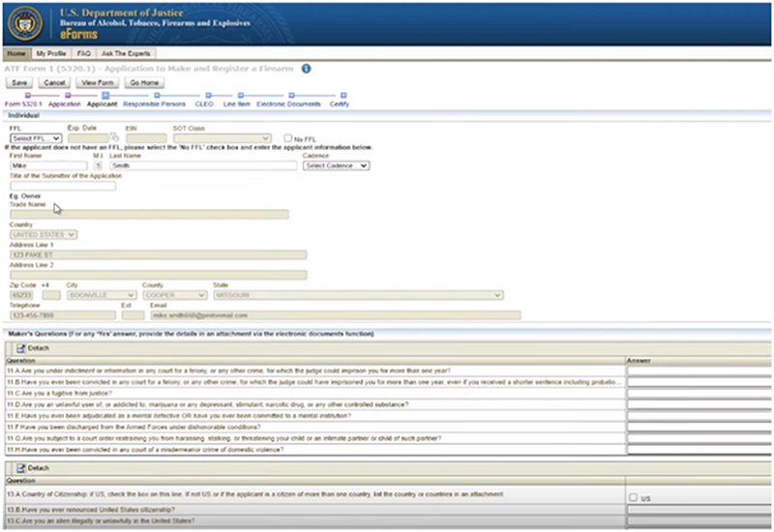
Task: Click the Title of the Submitter input field
Action: [63, 186]
